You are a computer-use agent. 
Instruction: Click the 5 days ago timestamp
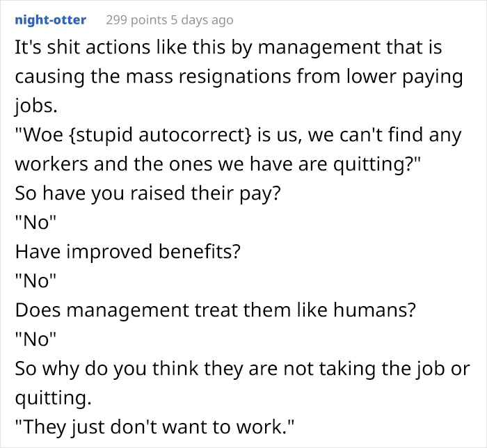[x=202, y=20]
